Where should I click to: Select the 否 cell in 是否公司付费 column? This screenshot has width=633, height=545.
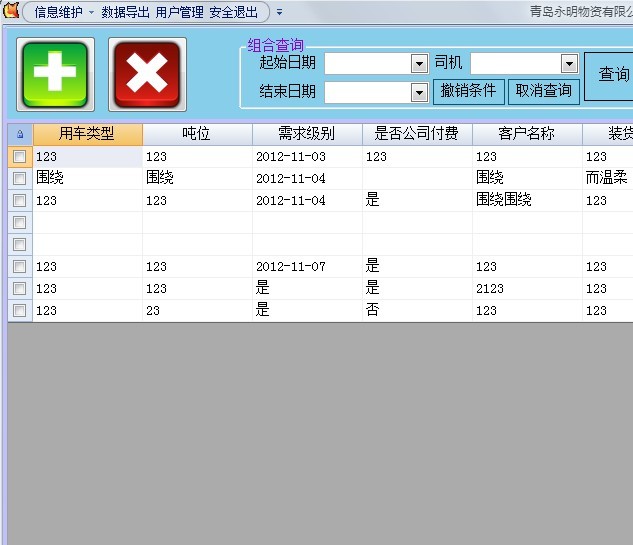pyautogui.click(x=417, y=310)
